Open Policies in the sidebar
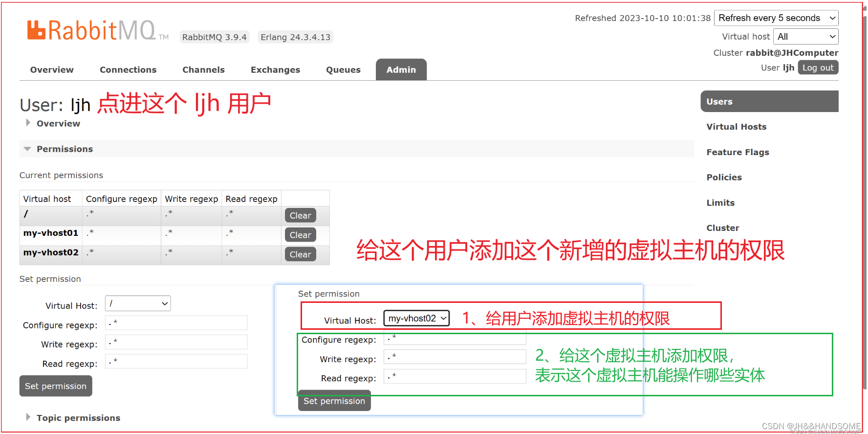The height and width of the screenshot is (434, 868). [x=724, y=177]
